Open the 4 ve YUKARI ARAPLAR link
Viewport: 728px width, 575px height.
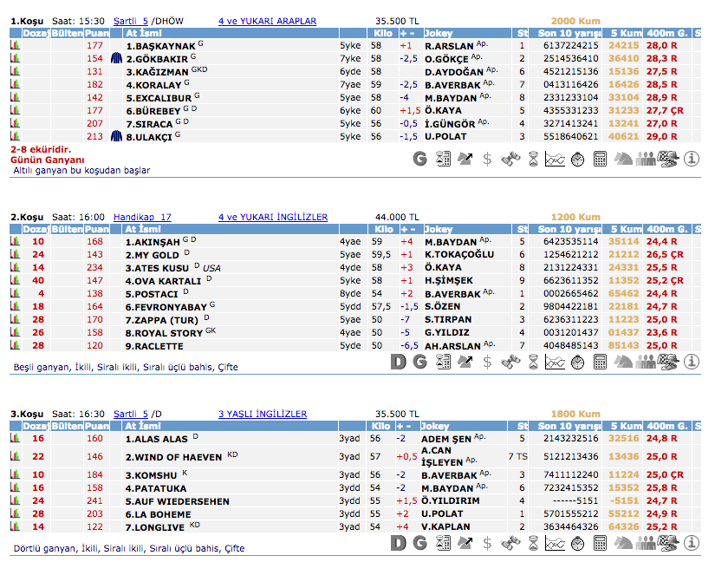point(267,21)
